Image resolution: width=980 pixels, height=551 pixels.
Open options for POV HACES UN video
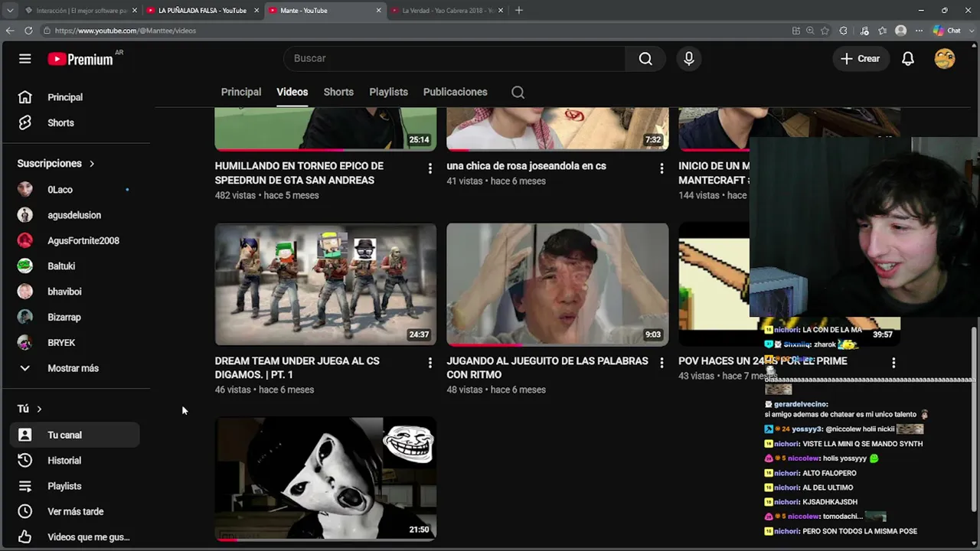pyautogui.click(x=893, y=363)
